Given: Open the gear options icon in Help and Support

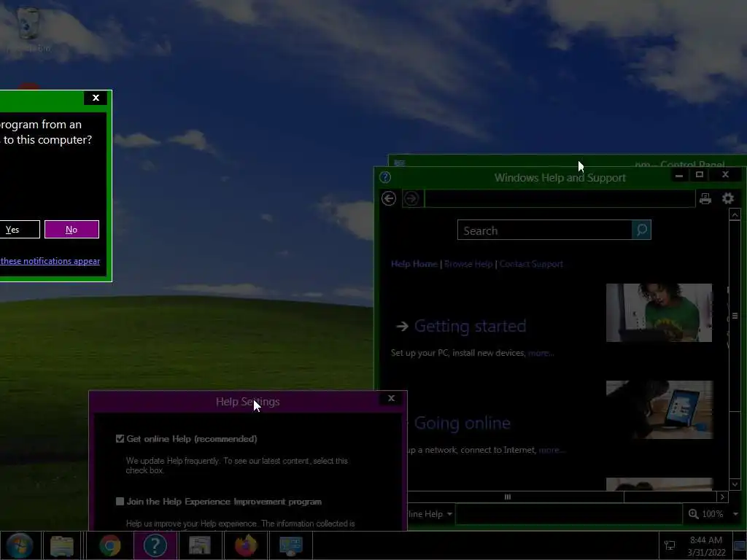Looking at the screenshot, I should pyautogui.click(x=728, y=198).
